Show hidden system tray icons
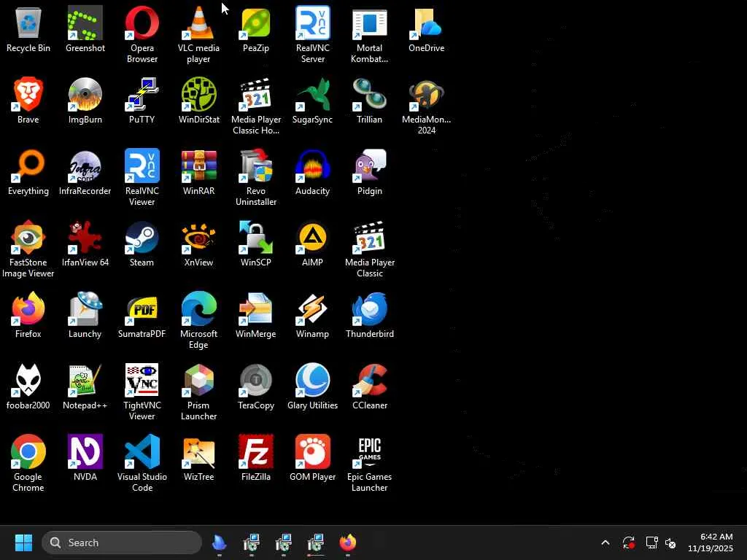The width and height of the screenshot is (747, 560). coord(605,542)
